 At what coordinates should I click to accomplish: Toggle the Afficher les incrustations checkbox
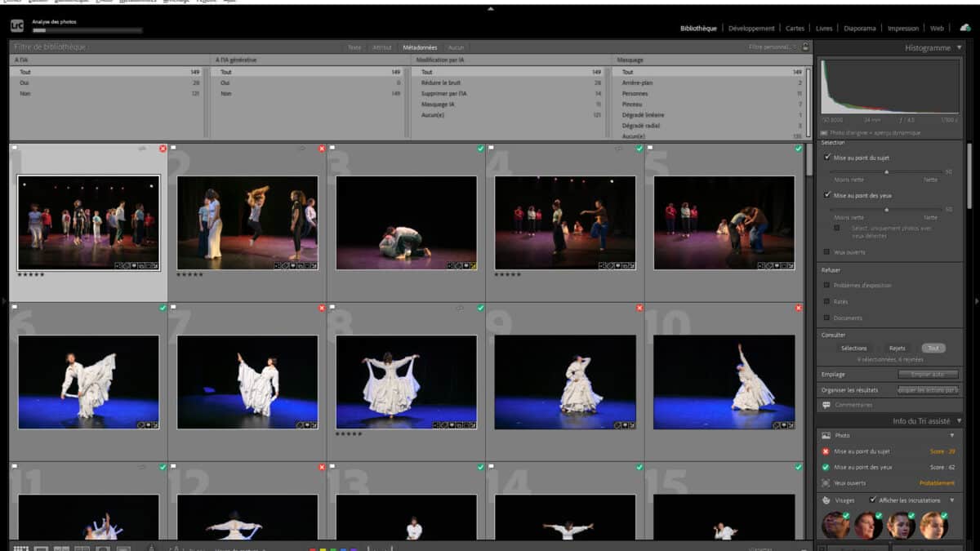874,500
